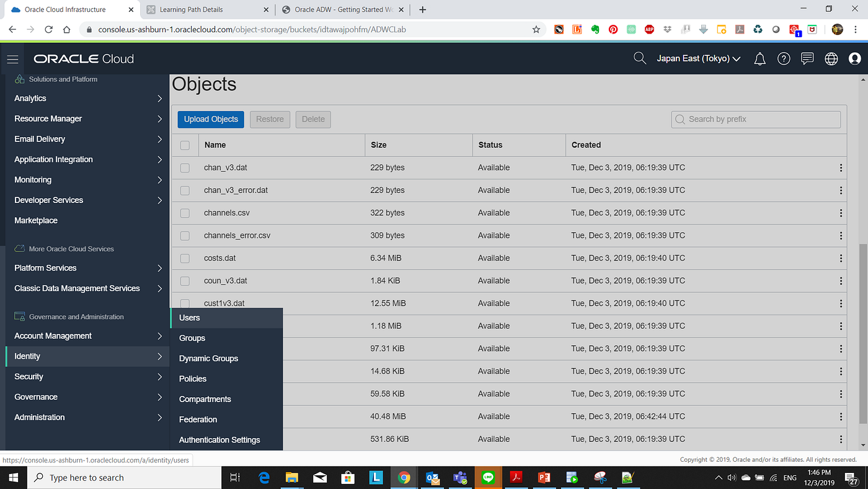Open the feedback chat bubble icon
Viewport: 868px width, 489px height.
pos(807,59)
